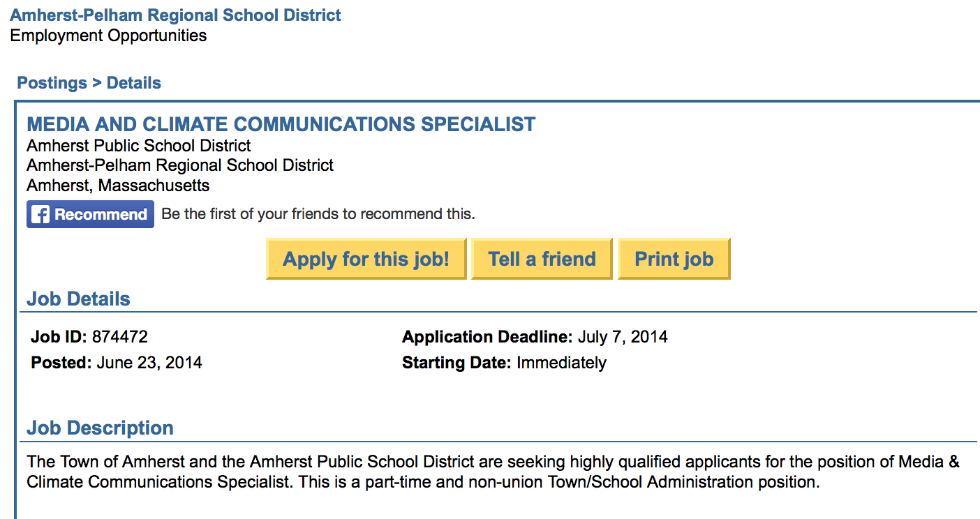Click the Amherst Public School District line

[x=139, y=146]
